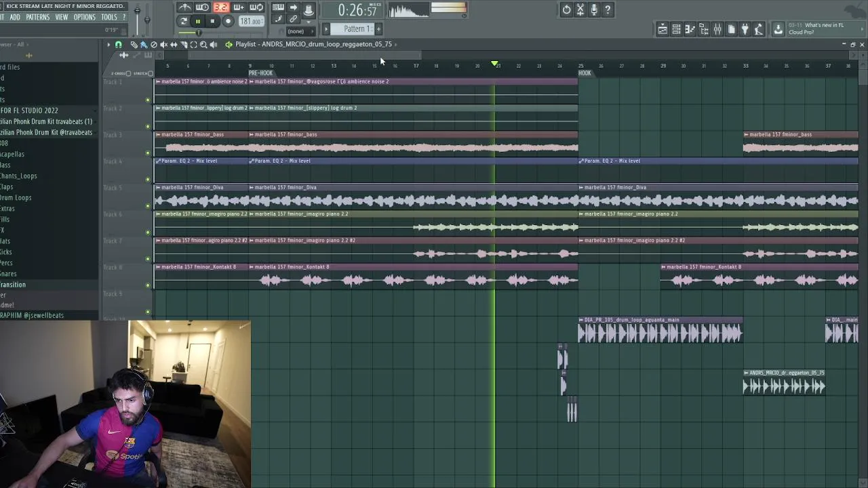Open the OPTIONS menu
Viewport: 868px width, 488px height.
[x=84, y=17]
